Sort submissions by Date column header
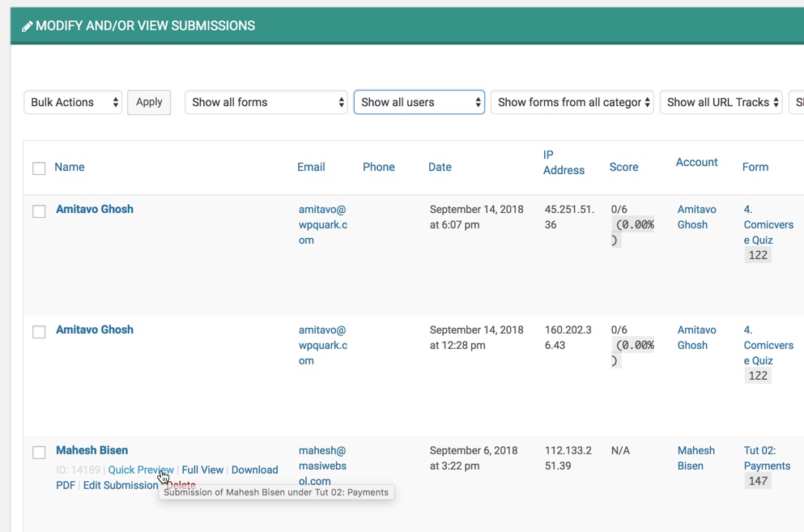 coord(440,167)
